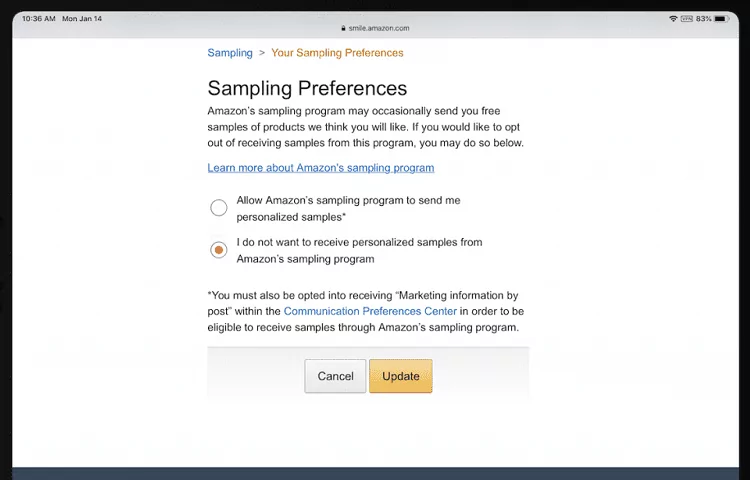This screenshot has width=750, height=480.
Task: Tap the Wi-Fi status icon
Action: click(673, 19)
